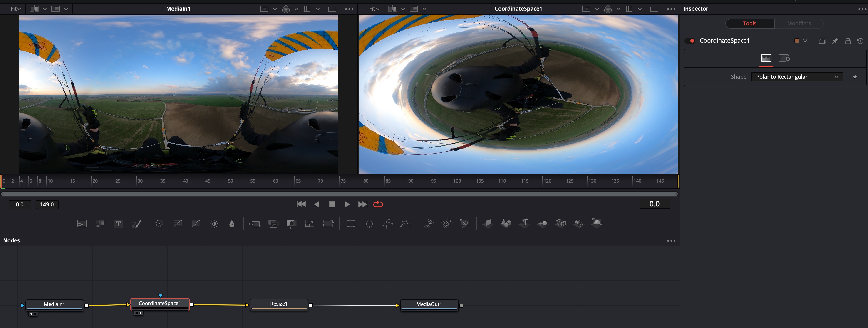The width and height of the screenshot is (868, 328).
Task: Toggle single viewer mode in CoordinateSpace1 viewer
Action: pos(654,9)
